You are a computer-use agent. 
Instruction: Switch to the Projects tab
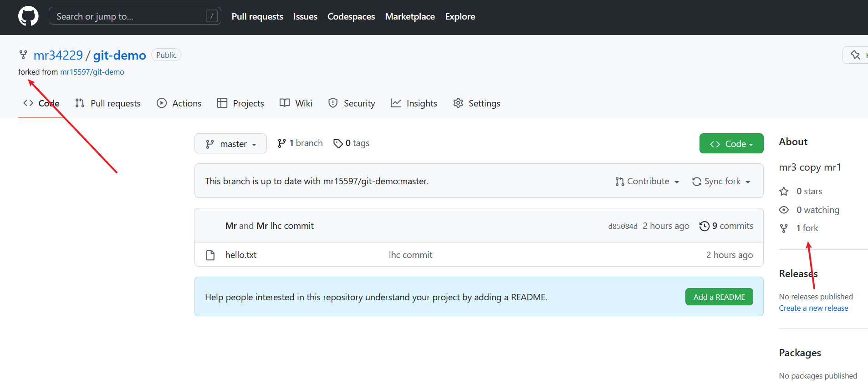(240, 103)
